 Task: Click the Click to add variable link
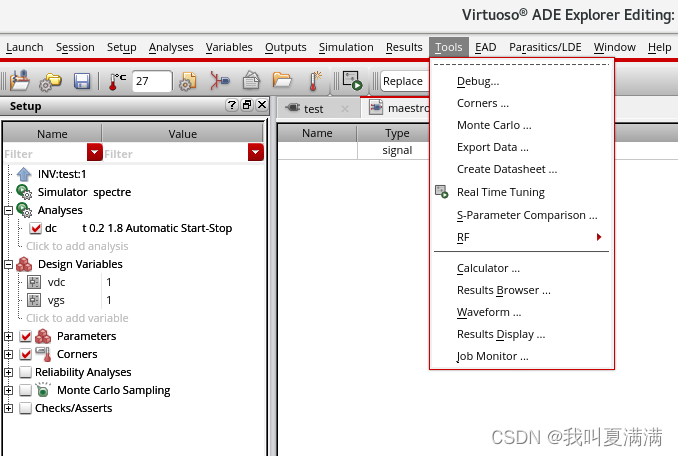click(77, 318)
